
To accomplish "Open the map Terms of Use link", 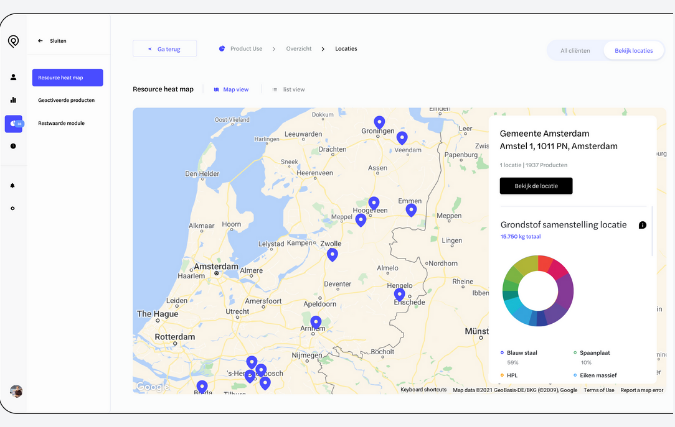I will pos(599,390).
